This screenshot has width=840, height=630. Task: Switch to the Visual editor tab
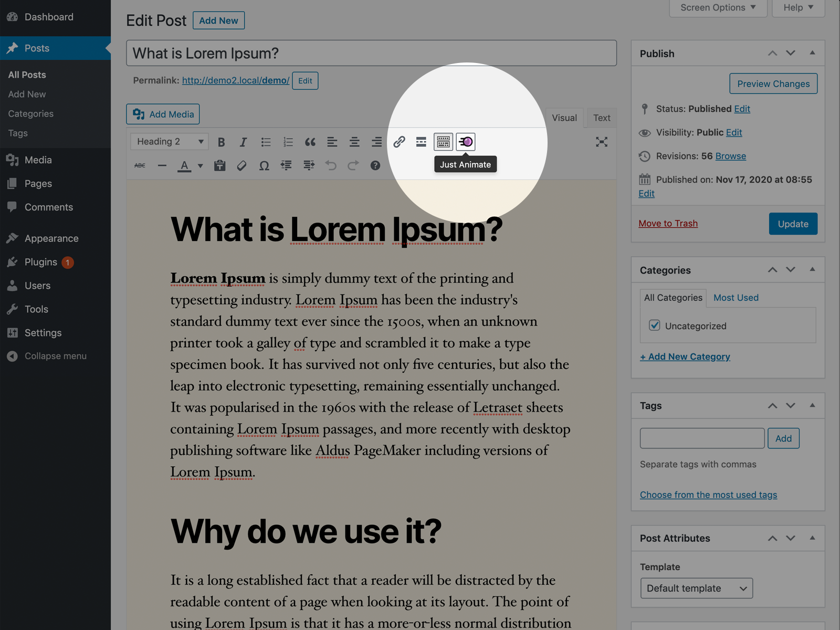564,118
